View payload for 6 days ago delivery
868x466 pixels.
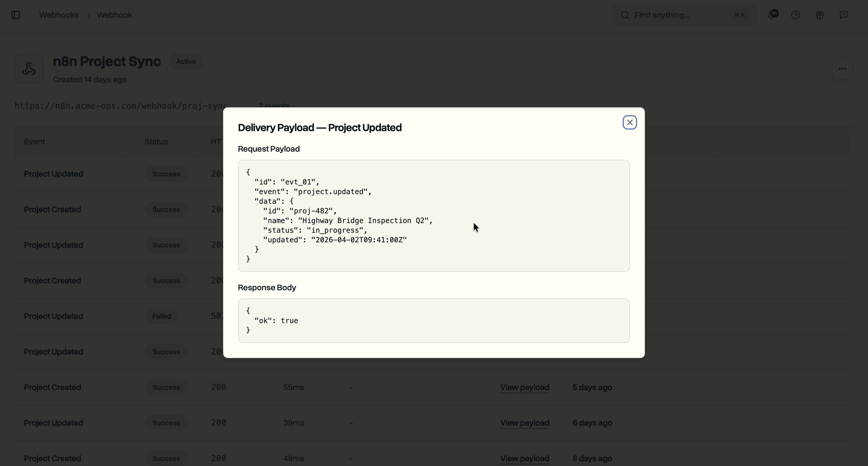[524, 423]
